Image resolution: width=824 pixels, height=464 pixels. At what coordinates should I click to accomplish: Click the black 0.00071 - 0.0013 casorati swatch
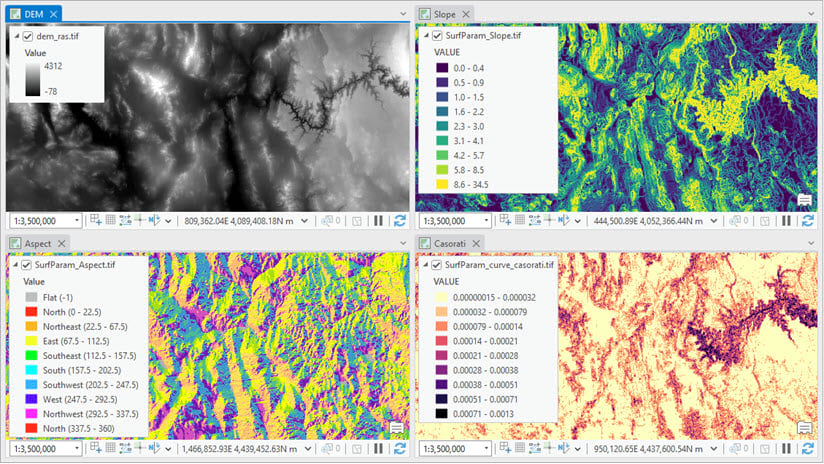coord(441,414)
